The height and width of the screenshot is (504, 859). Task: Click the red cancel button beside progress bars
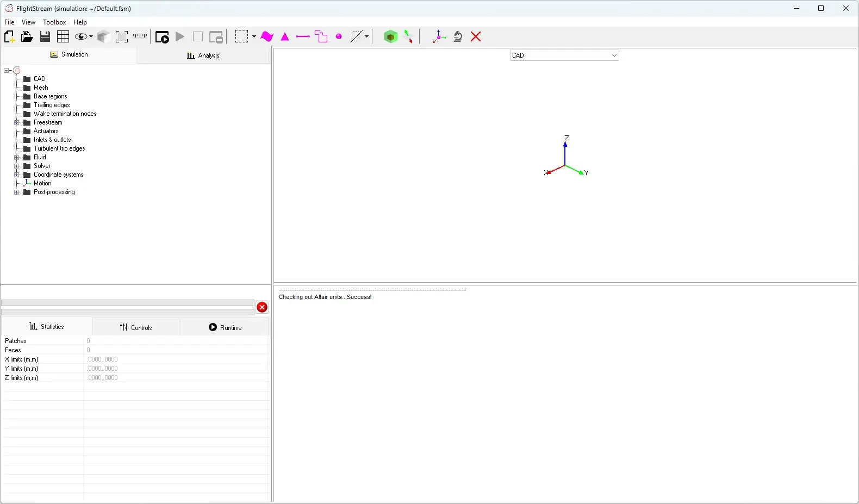262,307
